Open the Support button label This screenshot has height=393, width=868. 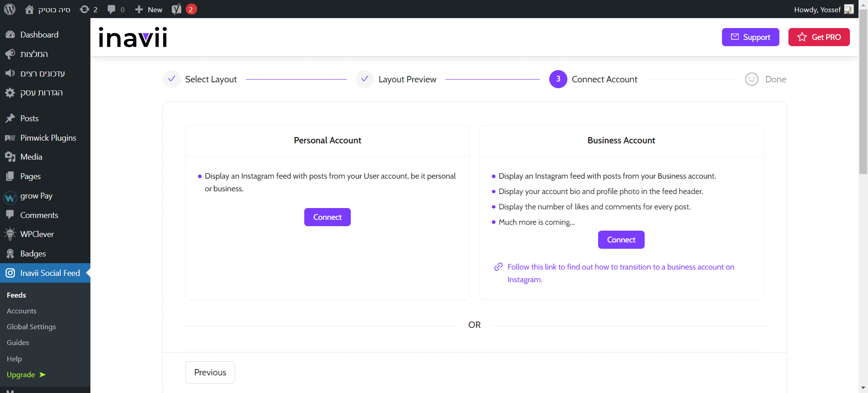pos(757,37)
